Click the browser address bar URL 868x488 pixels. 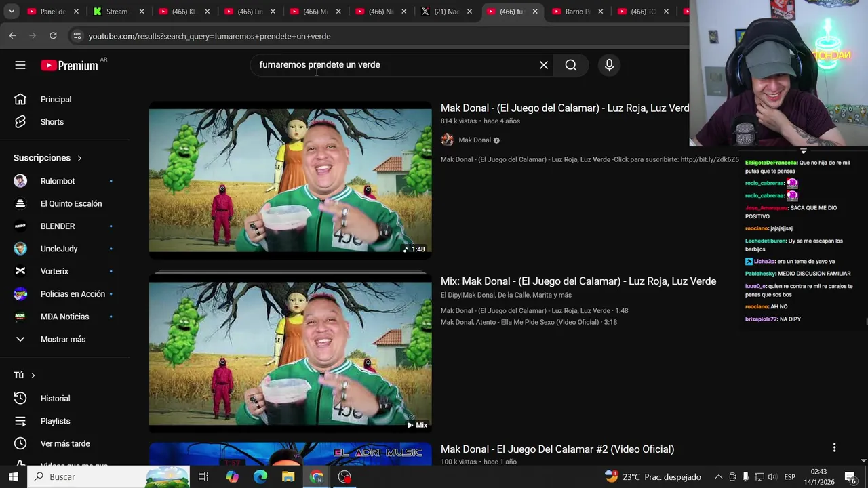(210, 36)
